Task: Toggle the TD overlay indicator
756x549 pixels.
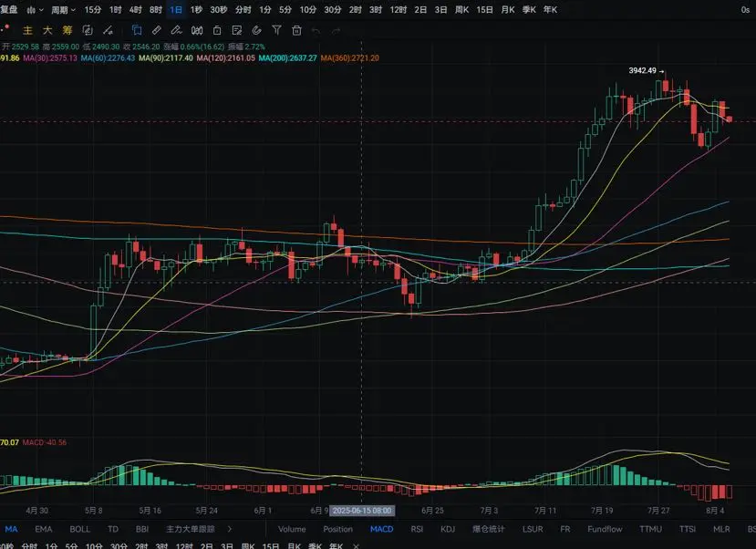Action: [113, 529]
